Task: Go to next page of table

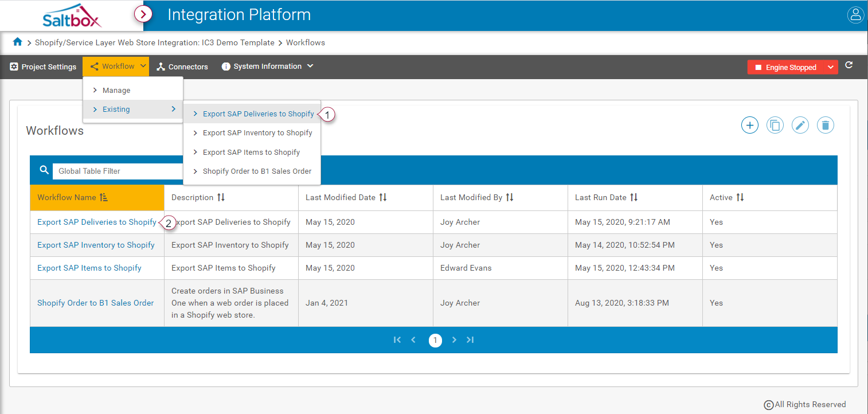Action: coord(454,340)
